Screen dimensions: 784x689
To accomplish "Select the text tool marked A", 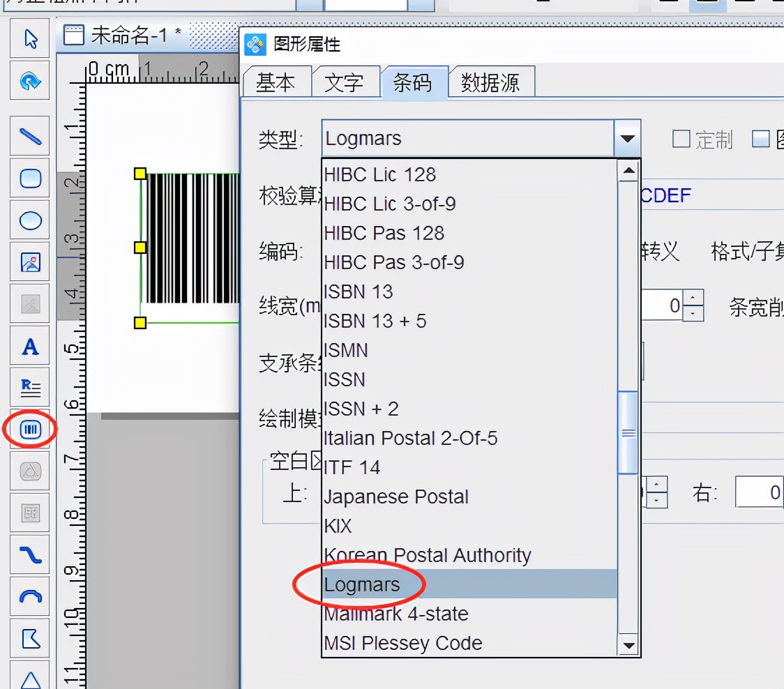I will pyautogui.click(x=30, y=346).
